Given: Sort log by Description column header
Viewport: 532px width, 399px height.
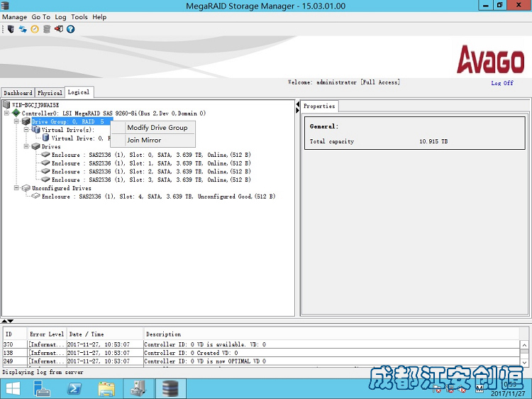Looking at the screenshot, I should point(331,334).
